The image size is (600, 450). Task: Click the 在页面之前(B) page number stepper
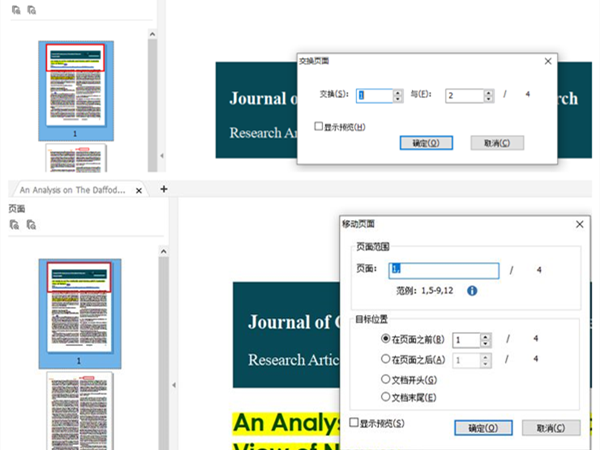486,339
